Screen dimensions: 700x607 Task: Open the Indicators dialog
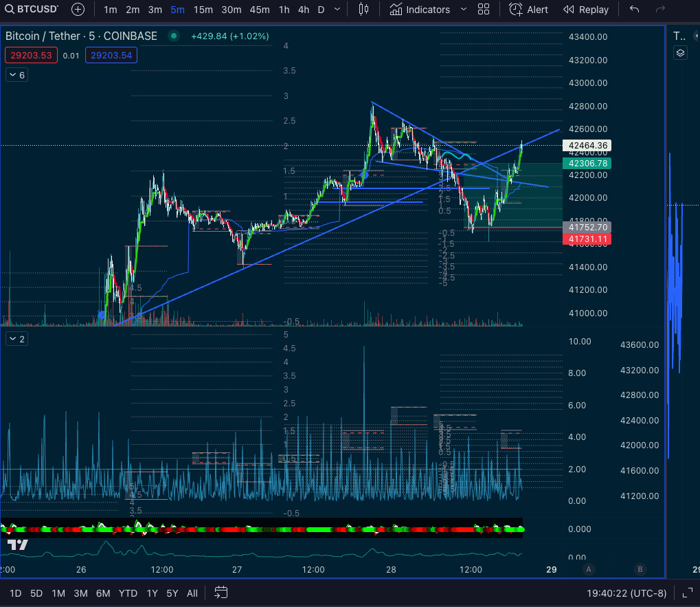click(x=420, y=10)
